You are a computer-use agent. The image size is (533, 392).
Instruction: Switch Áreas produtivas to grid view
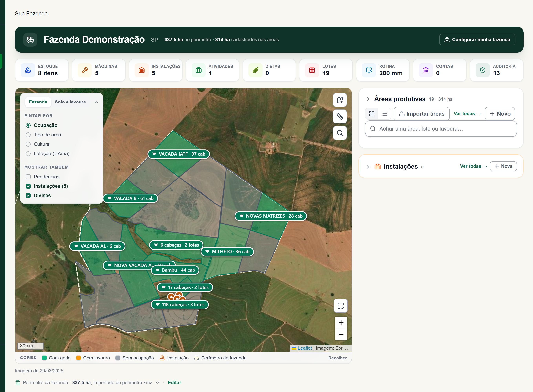[372, 114]
